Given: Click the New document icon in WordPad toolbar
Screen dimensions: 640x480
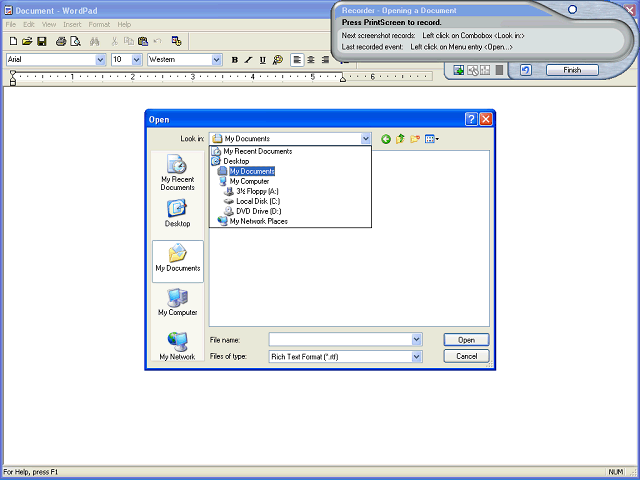Looking at the screenshot, I should pos(13,41).
